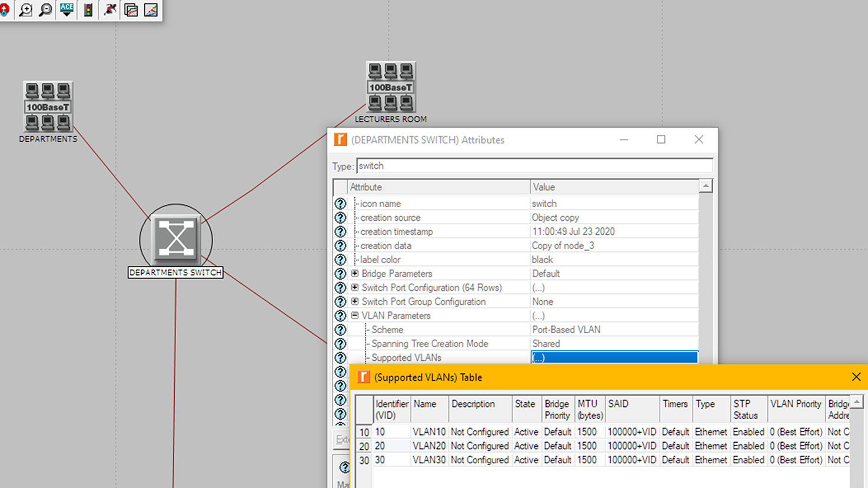
Task: Expand Switch Port Group Configuration
Action: (x=355, y=301)
